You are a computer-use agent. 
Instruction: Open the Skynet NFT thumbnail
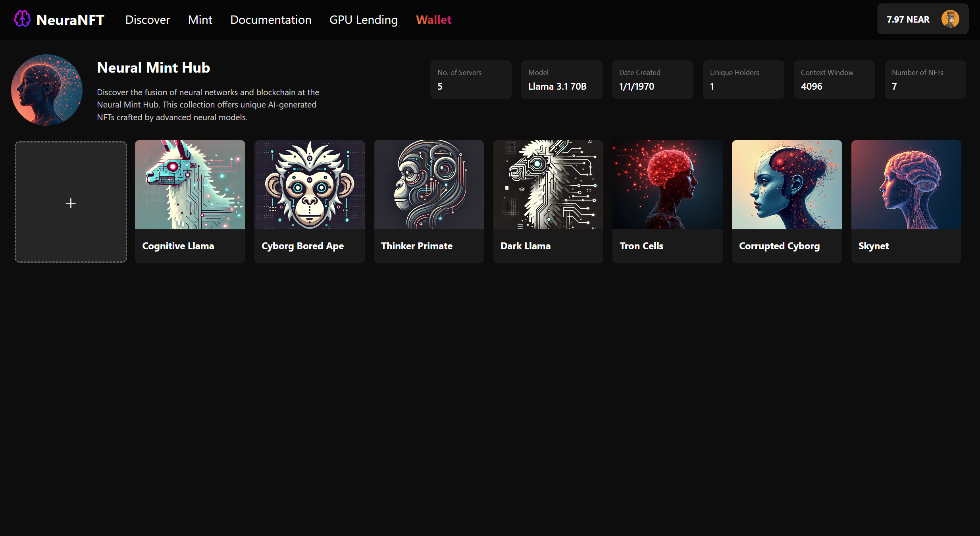(x=906, y=185)
